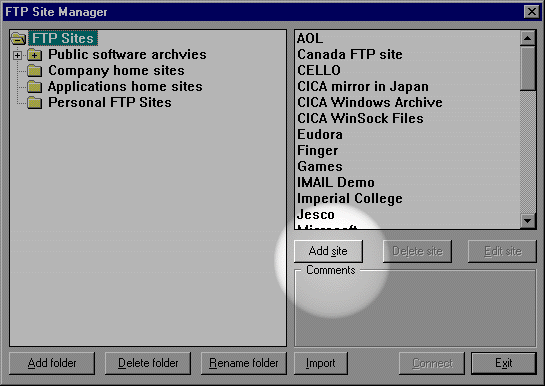
Task: Select Company home sites folder label
Action: [116, 71]
